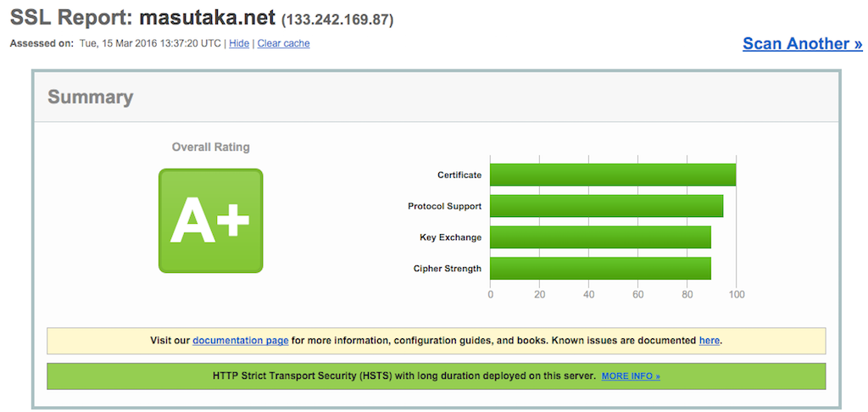Open the documentation page link
Viewport: 868px width, 412px height.
241,341
